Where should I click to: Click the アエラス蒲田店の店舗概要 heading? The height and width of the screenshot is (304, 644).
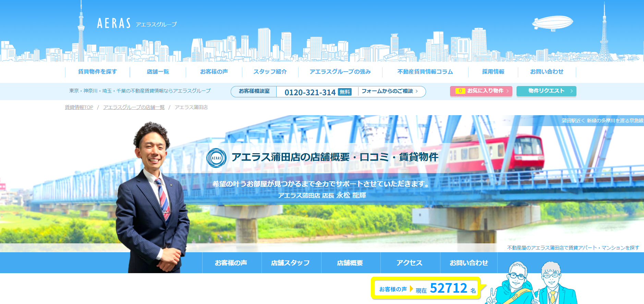pos(335,157)
